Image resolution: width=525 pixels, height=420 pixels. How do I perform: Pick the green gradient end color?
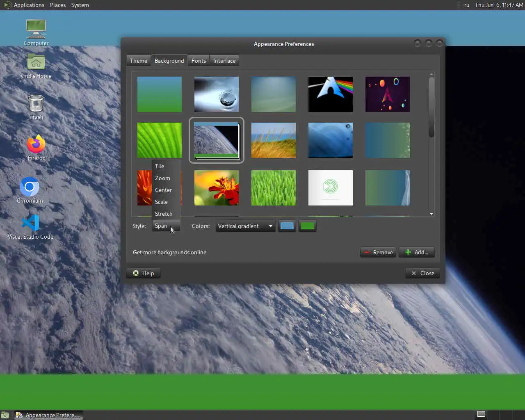(307, 226)
